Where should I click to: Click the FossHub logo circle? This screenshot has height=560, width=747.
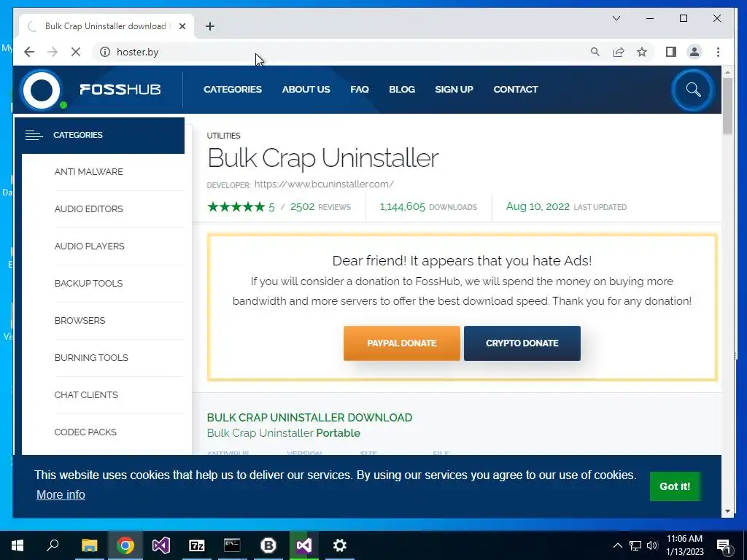tap(42, 90)
